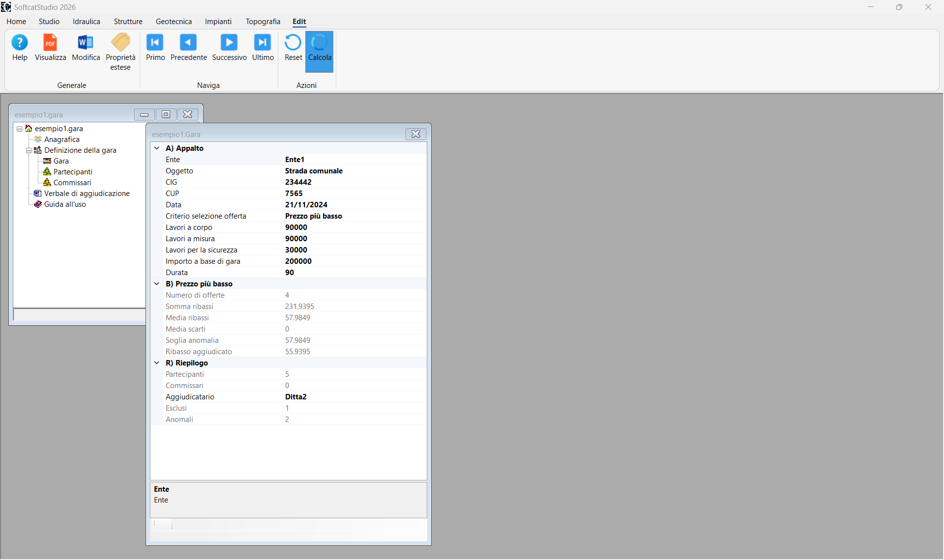
Task: Open the Idraulica ribbon tab
Action: (x=87, y=22)
